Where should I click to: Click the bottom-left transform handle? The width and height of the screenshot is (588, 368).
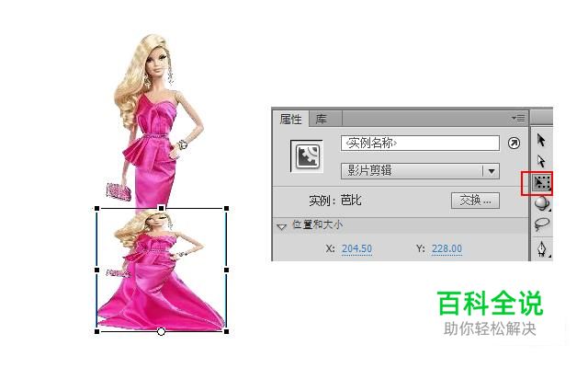coord(96,331)
